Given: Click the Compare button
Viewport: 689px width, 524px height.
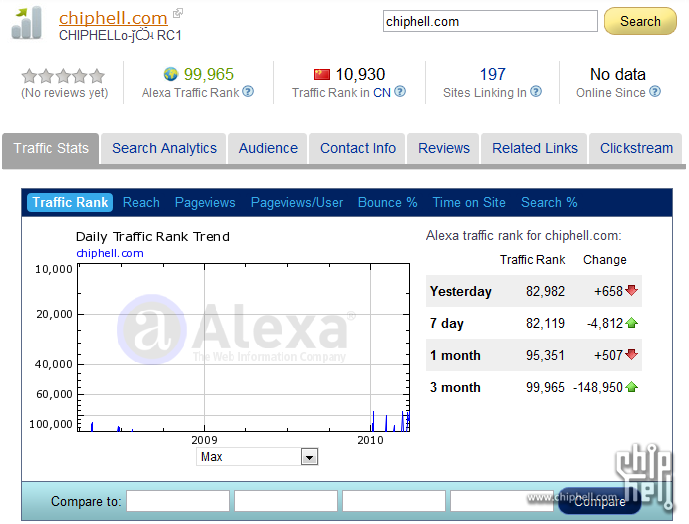Looking at the screenshot, I should (599, 501).
